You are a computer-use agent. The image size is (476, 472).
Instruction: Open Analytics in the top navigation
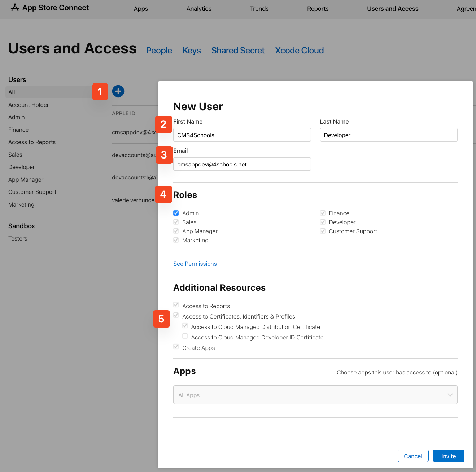click(199, 9)
